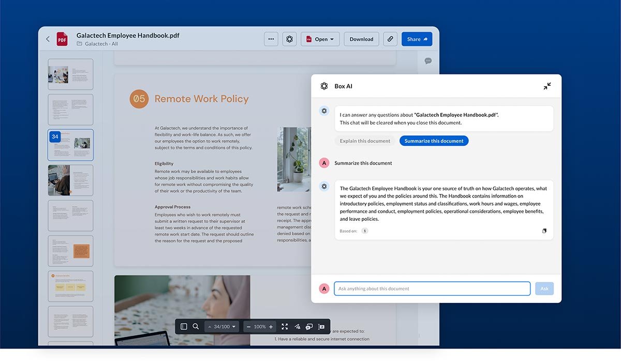Open the more options ellipsis menu
621x364 pixels.
click(x=271, y=39)
